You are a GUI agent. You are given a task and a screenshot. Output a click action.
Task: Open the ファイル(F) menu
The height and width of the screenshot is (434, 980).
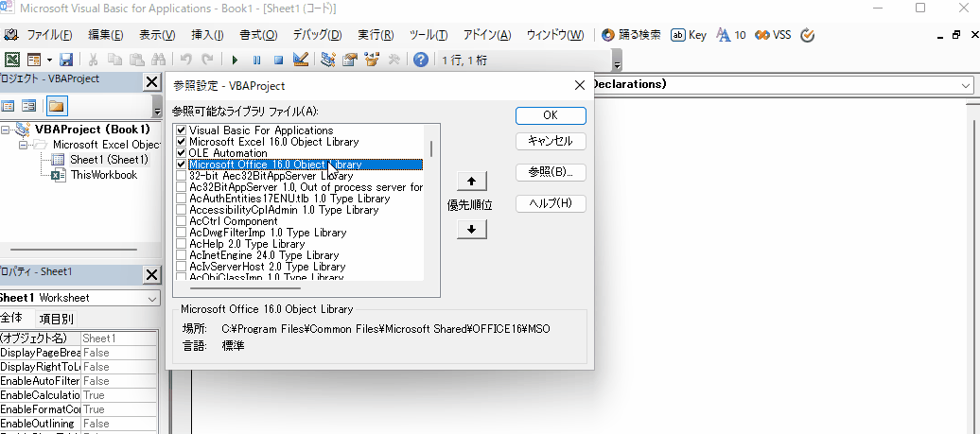pos(49,35)
